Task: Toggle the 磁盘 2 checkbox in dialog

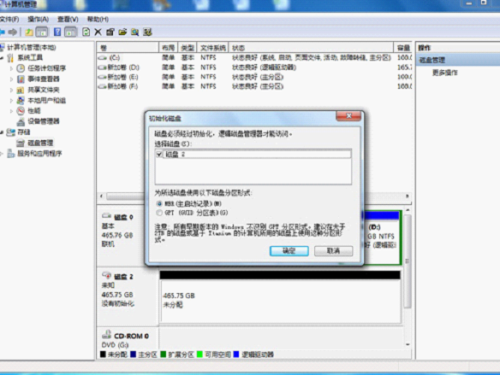Action: point(159,154)
